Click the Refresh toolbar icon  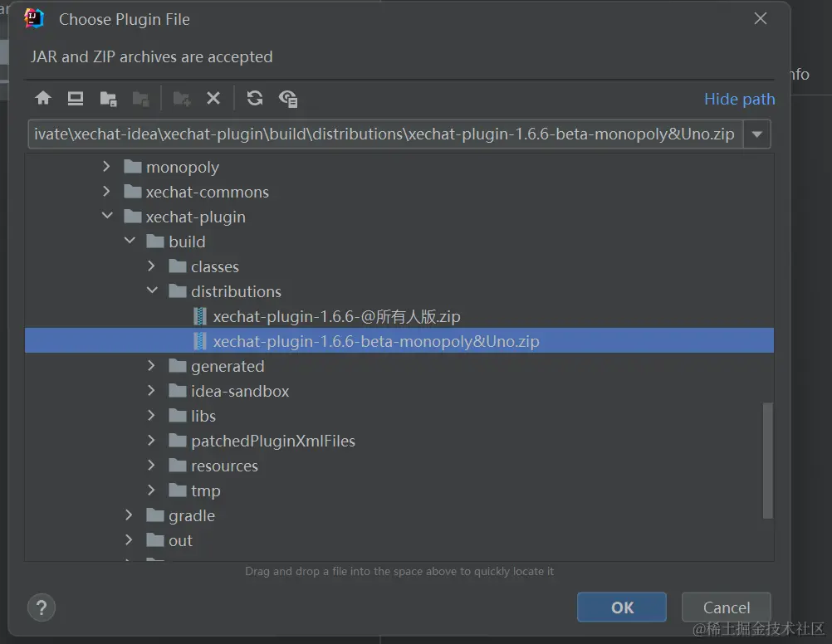pos(255,98)
